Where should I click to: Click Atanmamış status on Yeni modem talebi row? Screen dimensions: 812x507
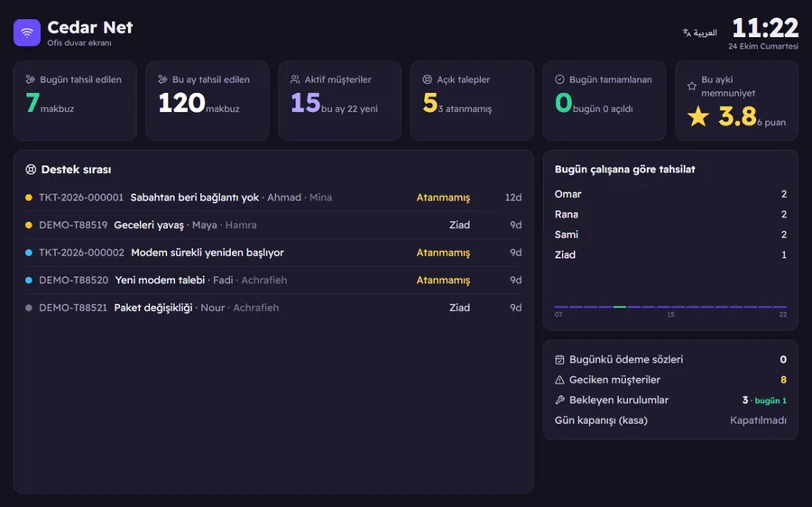coord(443,281)
